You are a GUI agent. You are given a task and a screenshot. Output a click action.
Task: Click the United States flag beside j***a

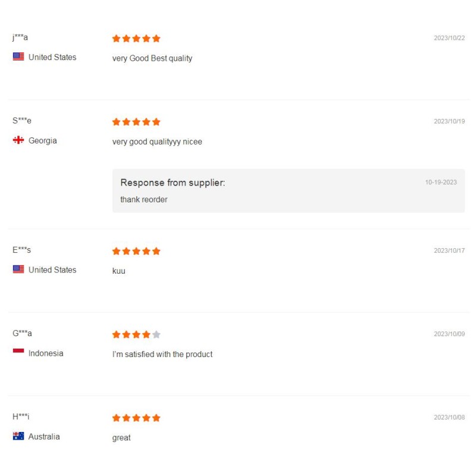[18, 57]
